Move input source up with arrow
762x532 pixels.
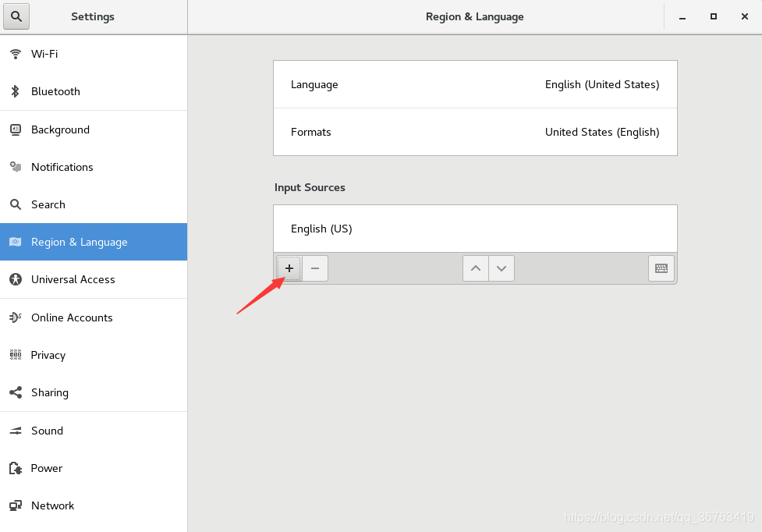click(476, 268)
